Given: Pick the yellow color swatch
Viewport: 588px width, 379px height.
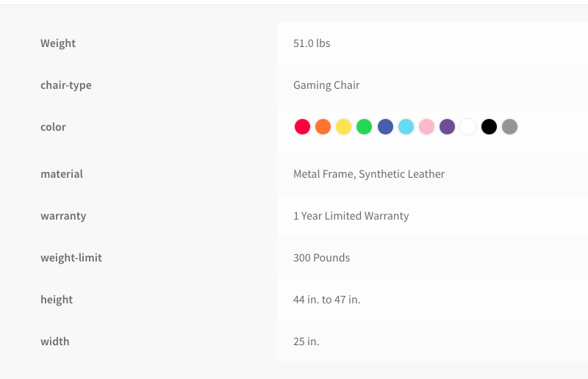Looking at the screenshot, I should coord(343,127).
